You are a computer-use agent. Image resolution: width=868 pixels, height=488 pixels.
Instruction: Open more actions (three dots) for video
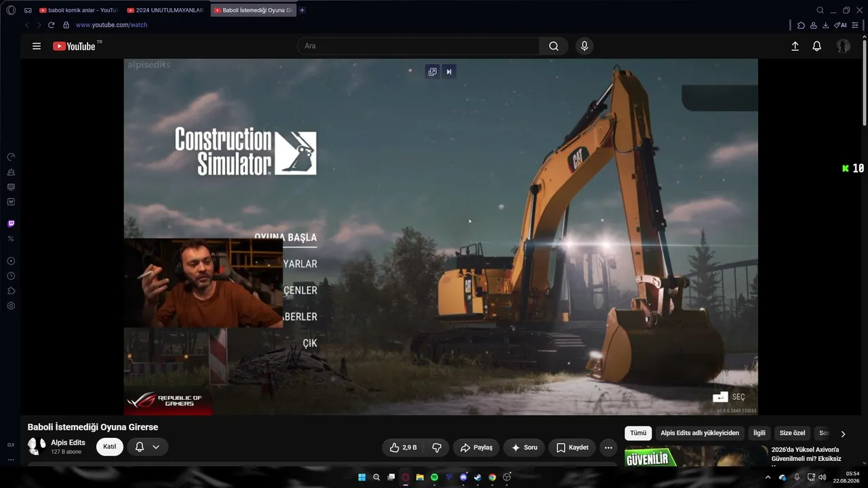click(x=608, y=447)
